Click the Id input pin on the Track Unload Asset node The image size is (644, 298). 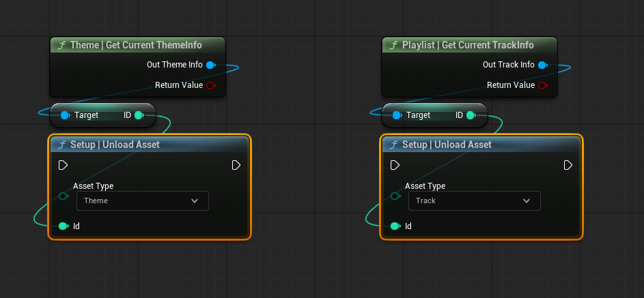pos(395,226)
